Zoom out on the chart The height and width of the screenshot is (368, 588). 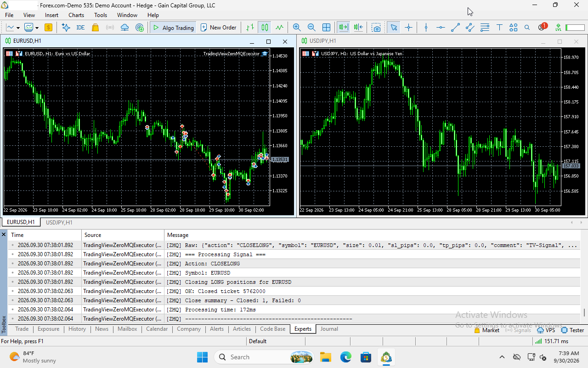click(311, 28)
